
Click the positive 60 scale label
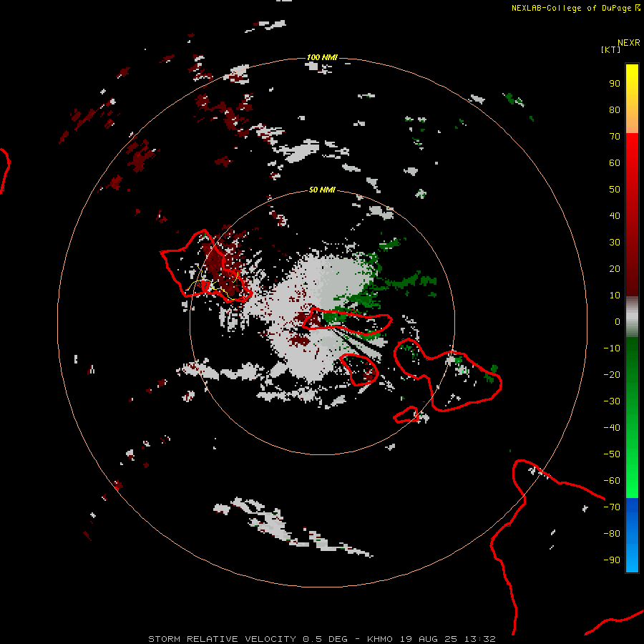click(x=615, y=163)
